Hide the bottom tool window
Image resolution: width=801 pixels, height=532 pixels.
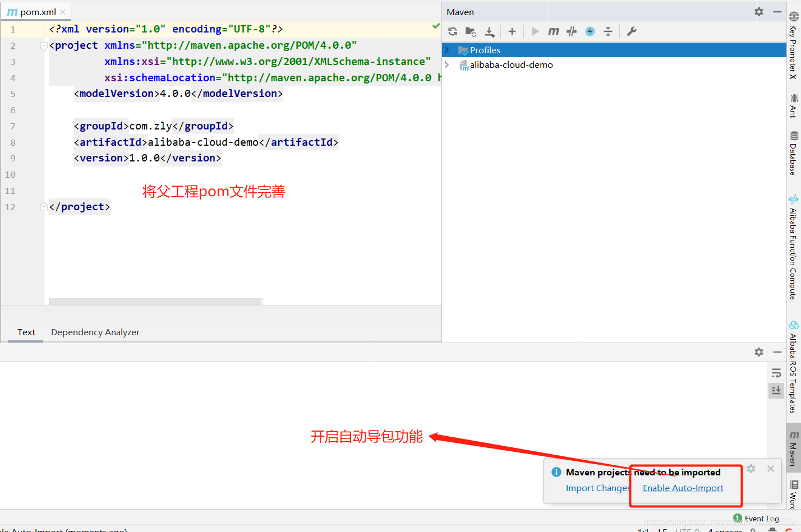pos(777,352)
